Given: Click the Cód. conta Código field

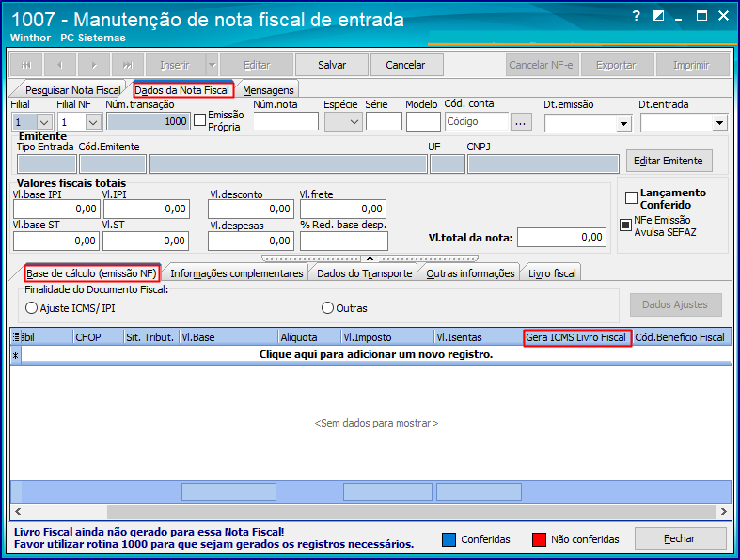Looking at the screenshot, I should [476, 122].
